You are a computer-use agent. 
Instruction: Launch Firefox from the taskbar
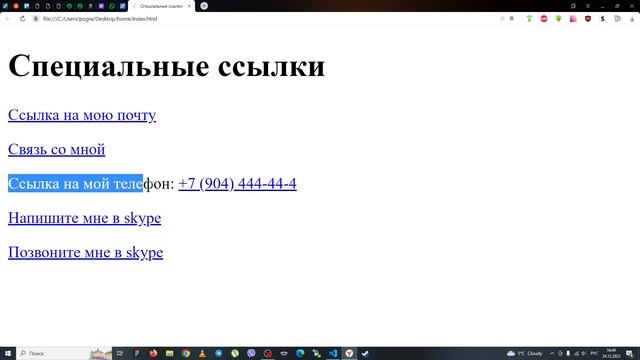153,353
